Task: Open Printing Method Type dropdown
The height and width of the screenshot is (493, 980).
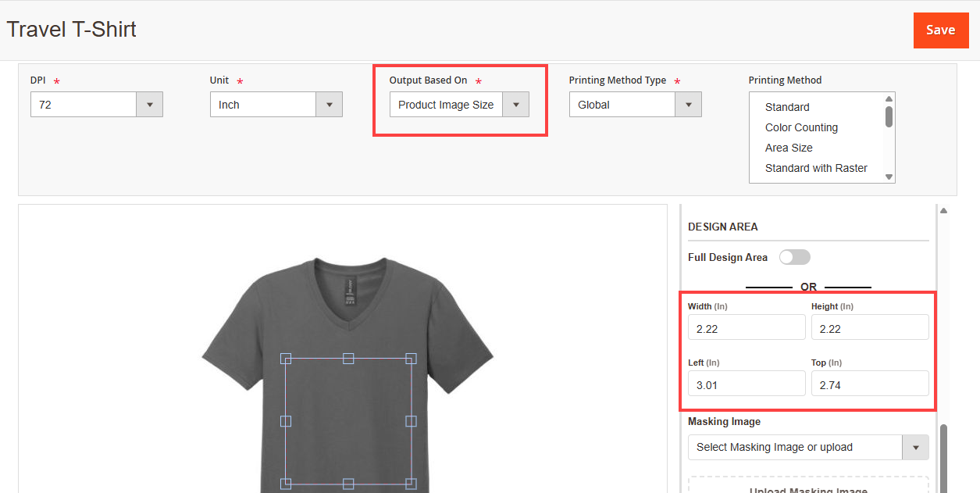Action: coord(634,105)
